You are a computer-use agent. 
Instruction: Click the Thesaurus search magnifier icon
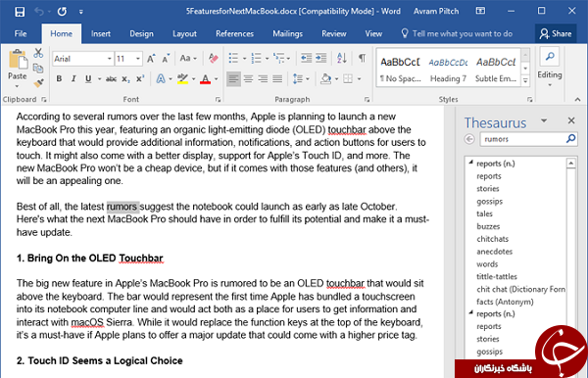click(570, 139)
